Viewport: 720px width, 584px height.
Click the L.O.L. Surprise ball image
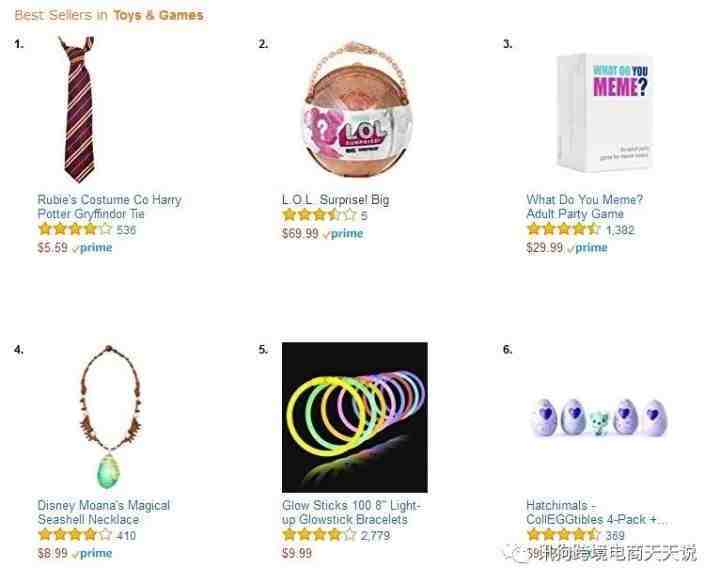click(356, 110)
